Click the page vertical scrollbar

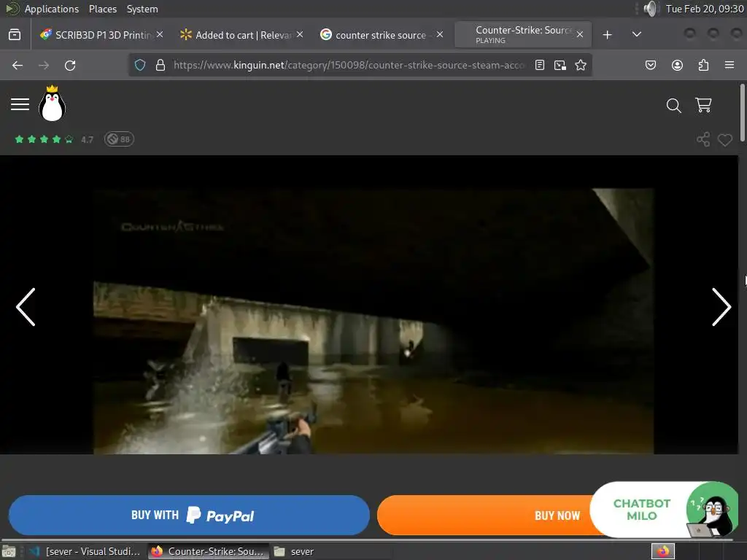[742, 113]
